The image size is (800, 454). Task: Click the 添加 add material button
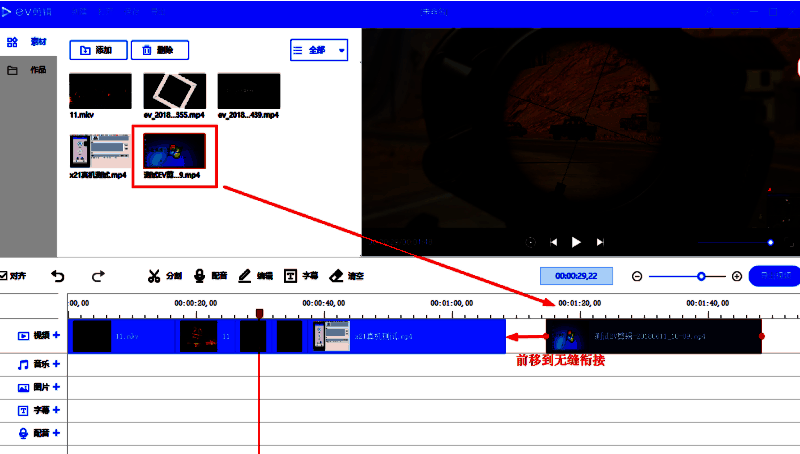[x=98, y=50]
